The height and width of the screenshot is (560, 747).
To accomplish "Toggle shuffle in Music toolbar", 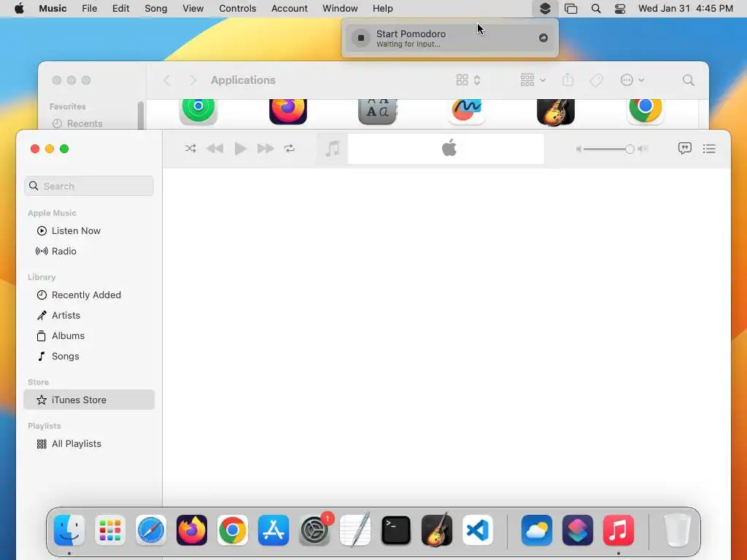I will click(x=190, y=149).
